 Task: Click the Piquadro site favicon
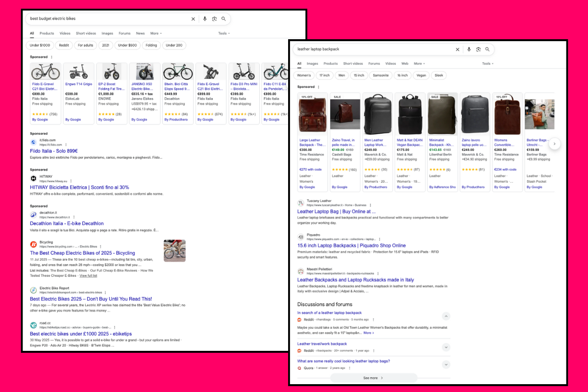[301, 237]
